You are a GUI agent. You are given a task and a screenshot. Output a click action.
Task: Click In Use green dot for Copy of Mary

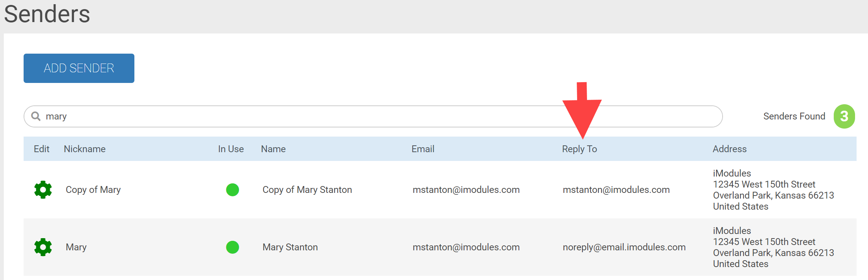232,189
